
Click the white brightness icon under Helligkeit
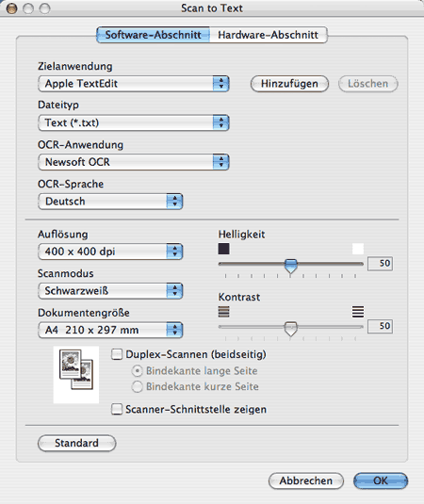[358, 249]
